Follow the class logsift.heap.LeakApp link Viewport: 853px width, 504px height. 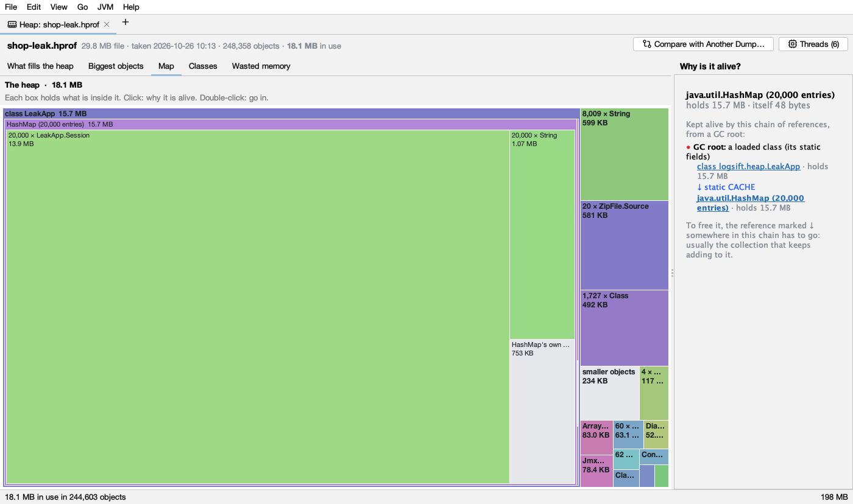tap(748, 166)
